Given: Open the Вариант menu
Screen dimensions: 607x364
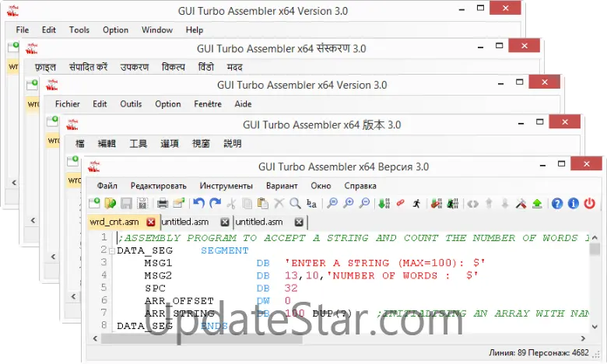Looking at the screenshot, I should tap(282, 186).
